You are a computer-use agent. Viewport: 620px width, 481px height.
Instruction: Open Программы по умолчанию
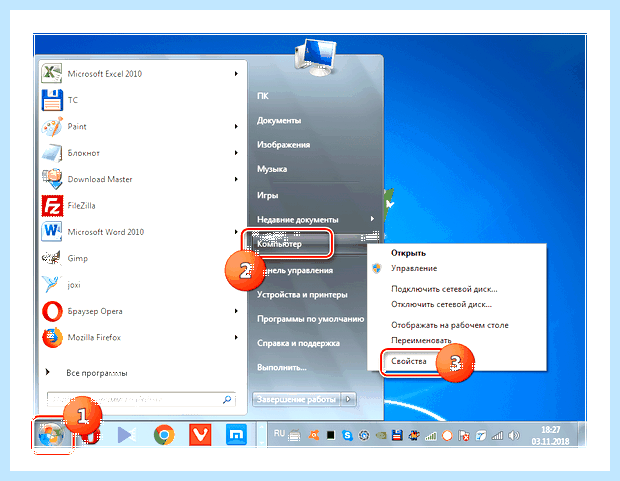pyautogui.click(x=310, y=319)
